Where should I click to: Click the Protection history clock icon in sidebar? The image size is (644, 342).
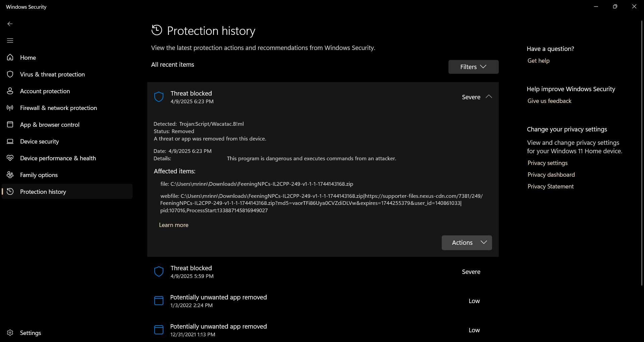coord(10,191)
